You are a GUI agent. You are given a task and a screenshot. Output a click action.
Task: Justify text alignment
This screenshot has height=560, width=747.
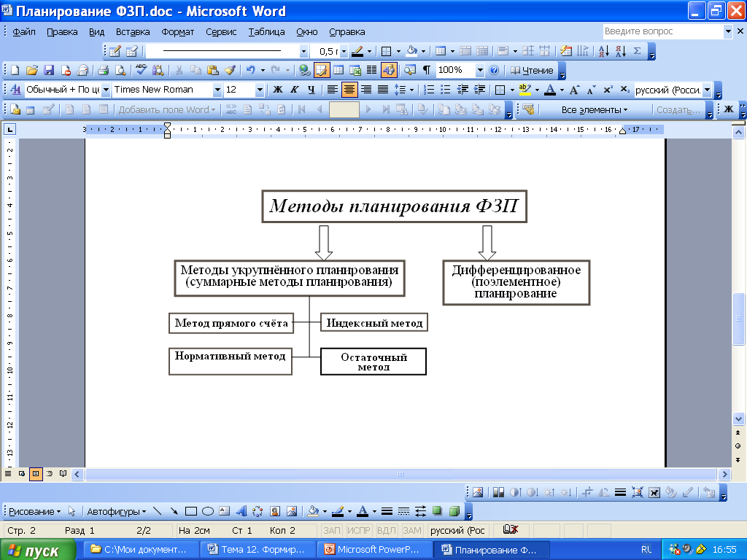[382, 90]
